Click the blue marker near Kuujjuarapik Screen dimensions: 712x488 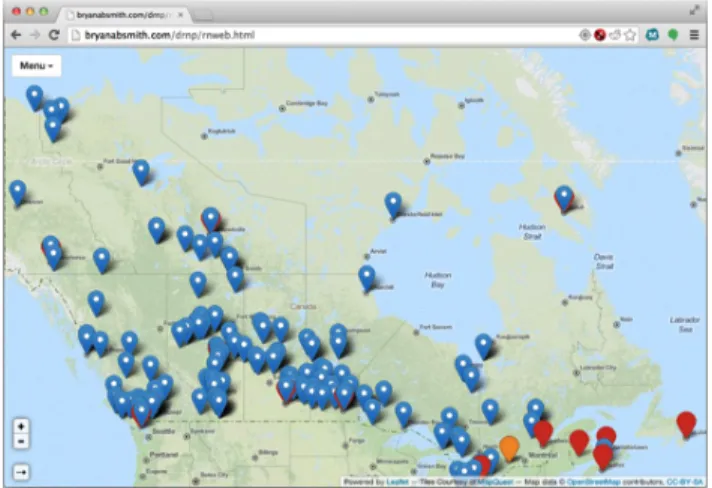[x=484, y=346]
